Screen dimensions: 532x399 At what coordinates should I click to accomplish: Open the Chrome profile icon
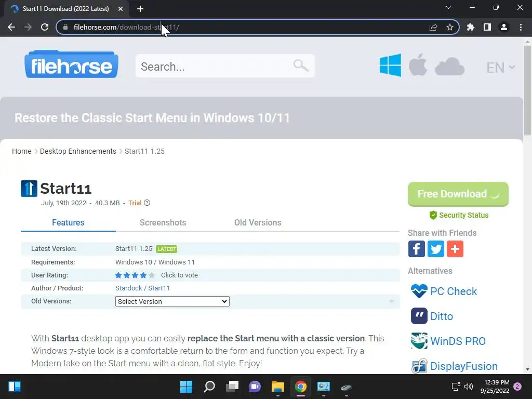tap(504, 27)
